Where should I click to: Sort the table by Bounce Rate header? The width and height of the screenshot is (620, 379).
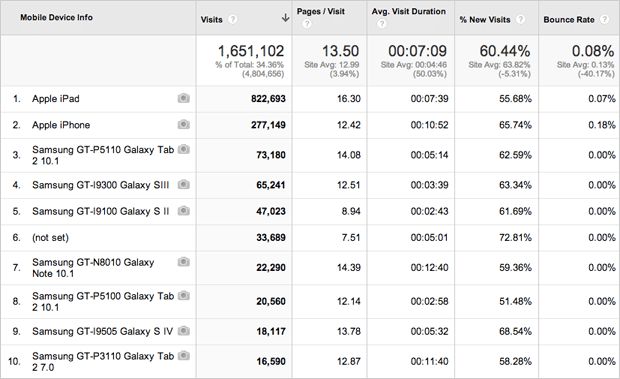click(569, 19)
